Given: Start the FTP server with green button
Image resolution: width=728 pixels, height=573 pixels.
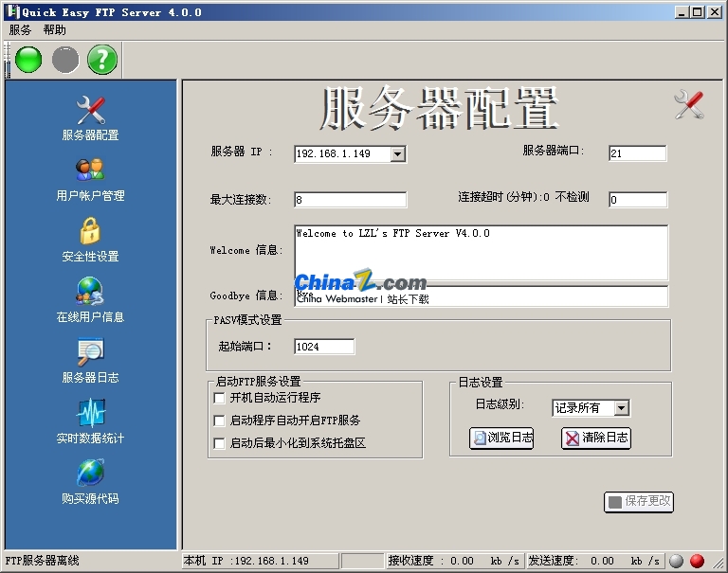Looking at the screenshot, I should [x=28, y=60].
